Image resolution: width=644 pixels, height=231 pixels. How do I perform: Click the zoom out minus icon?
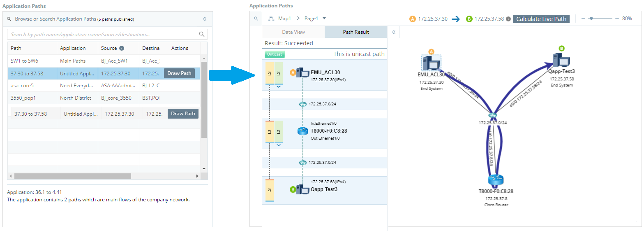tap(583, 19)
